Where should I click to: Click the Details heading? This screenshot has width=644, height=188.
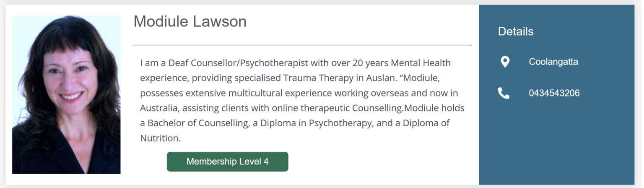pos(516,31)
